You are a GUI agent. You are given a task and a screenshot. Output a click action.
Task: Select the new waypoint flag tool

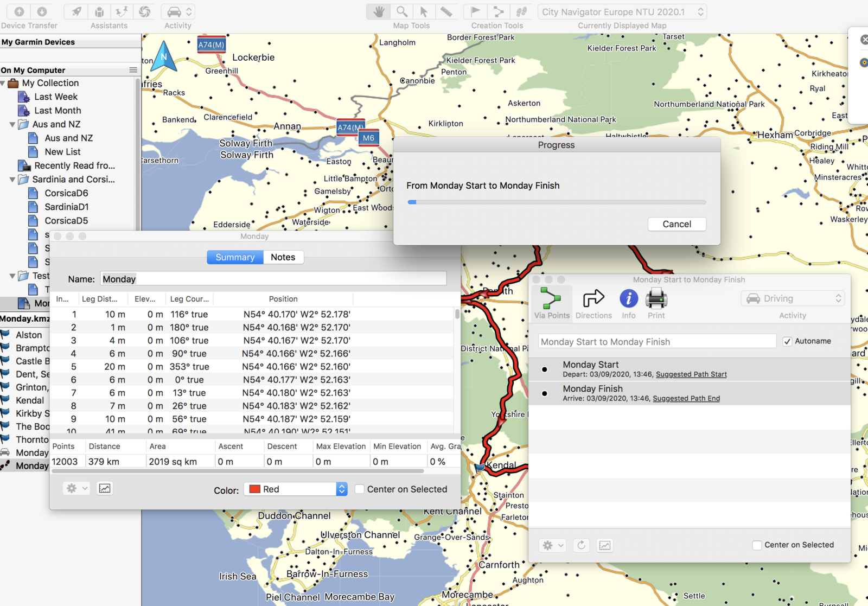pos(475,11)
